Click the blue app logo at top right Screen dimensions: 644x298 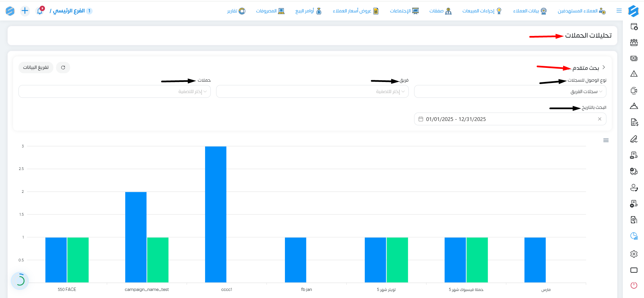pos(633,11)
